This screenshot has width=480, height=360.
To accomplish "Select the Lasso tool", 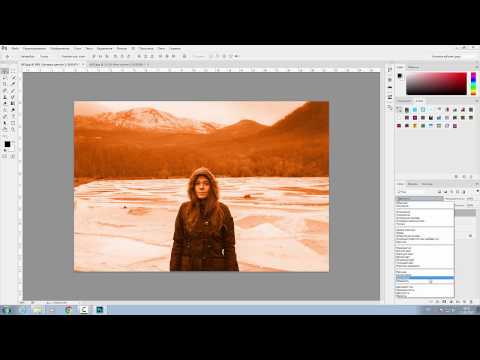I will coord(5,78).
